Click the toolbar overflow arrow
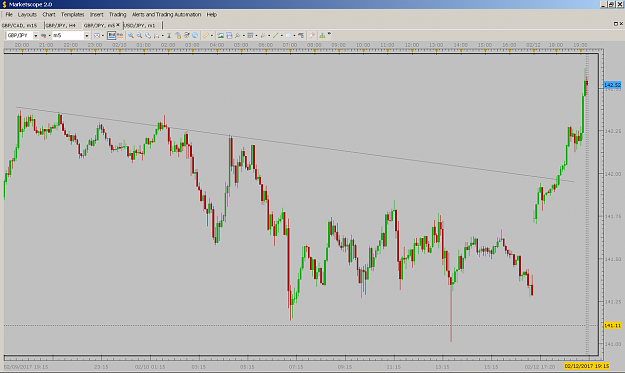The height and width of the screenshot is (373, 625). coord(329,34)
